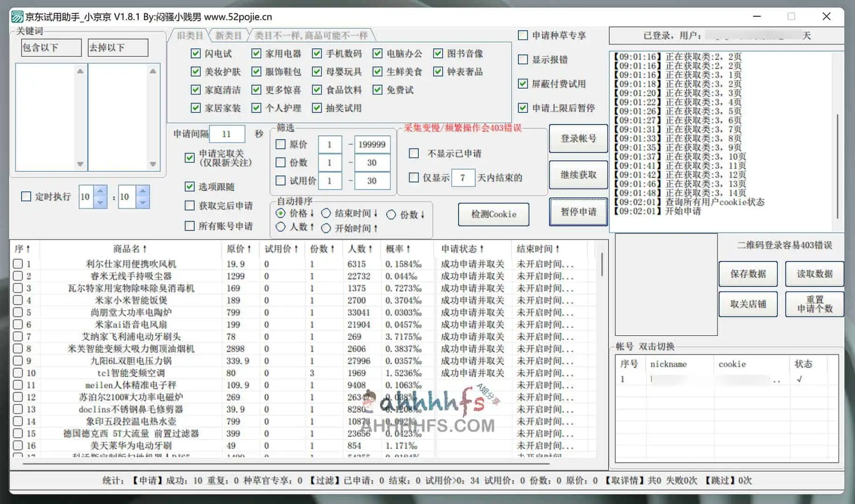855x504 pixels.
Task: Click the 继续获取 button
Action: 578,175
